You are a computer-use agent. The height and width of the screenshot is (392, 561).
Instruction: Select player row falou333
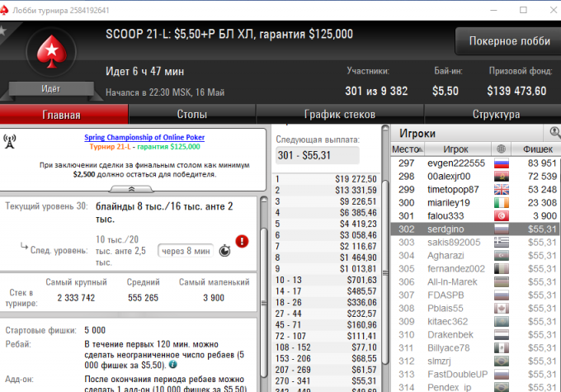476,216
